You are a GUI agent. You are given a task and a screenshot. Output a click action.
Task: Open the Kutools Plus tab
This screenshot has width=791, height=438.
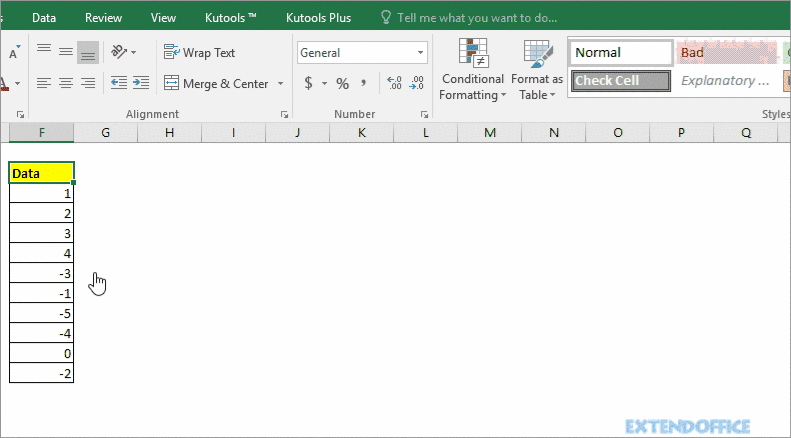click(x=318, y=18)
